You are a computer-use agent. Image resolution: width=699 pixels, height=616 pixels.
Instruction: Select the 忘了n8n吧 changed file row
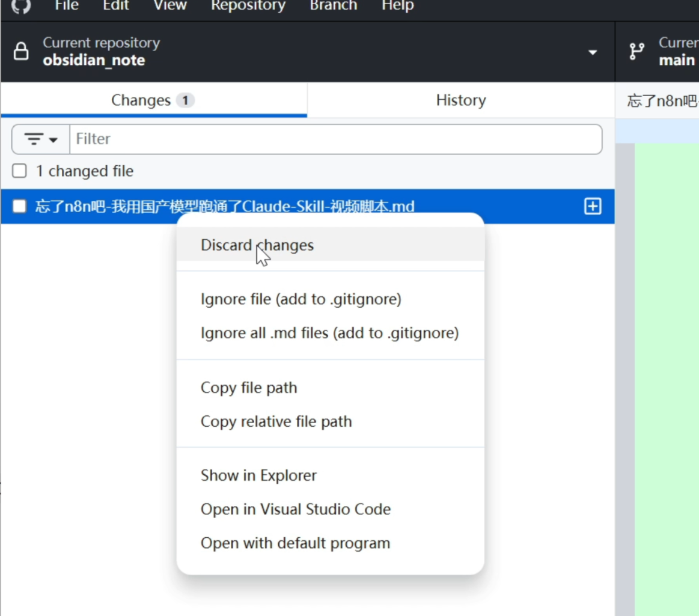pyautogui.click(x=308, y=206)
